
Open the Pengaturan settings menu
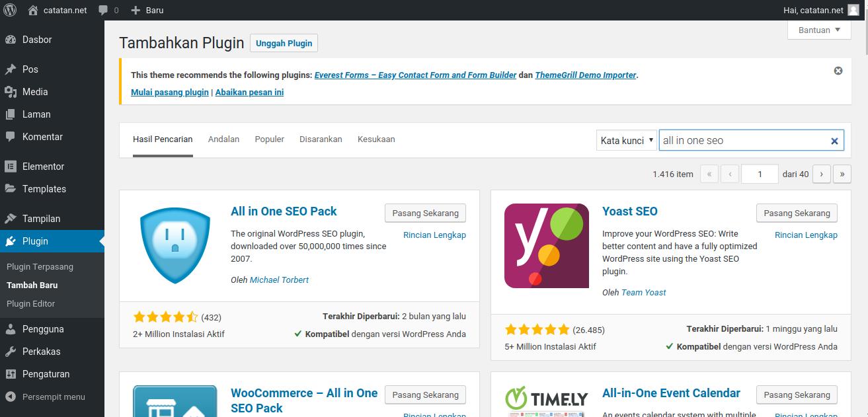coord(46,374)
